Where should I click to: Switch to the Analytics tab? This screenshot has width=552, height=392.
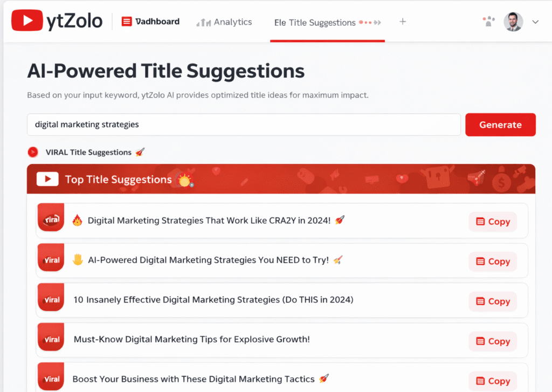point(225,22)
